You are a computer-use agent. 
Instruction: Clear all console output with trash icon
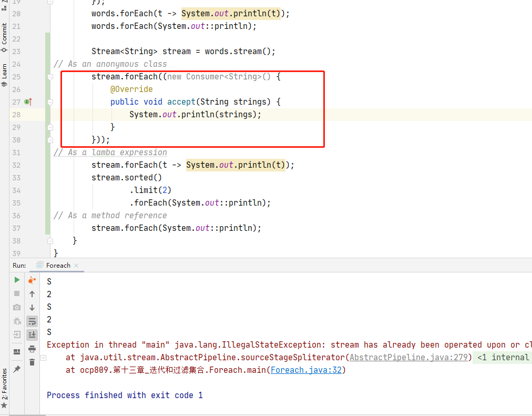[x=32, y=362]
